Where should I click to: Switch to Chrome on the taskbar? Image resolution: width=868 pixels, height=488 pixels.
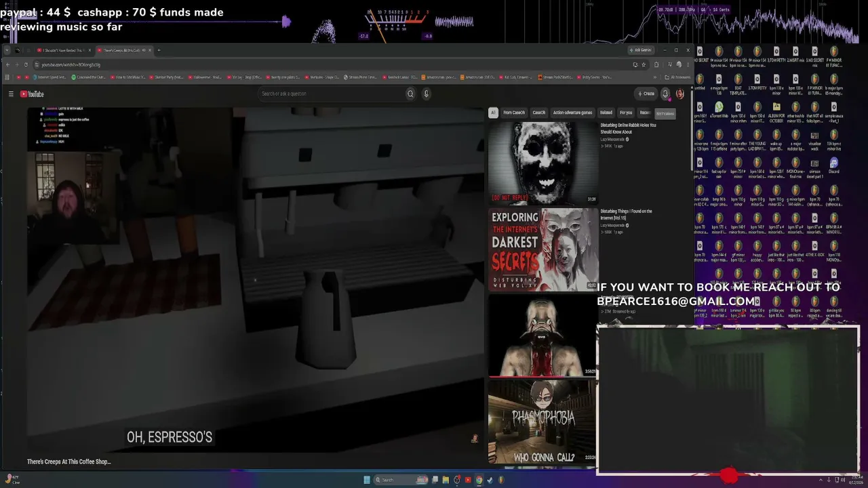(479, 480)
